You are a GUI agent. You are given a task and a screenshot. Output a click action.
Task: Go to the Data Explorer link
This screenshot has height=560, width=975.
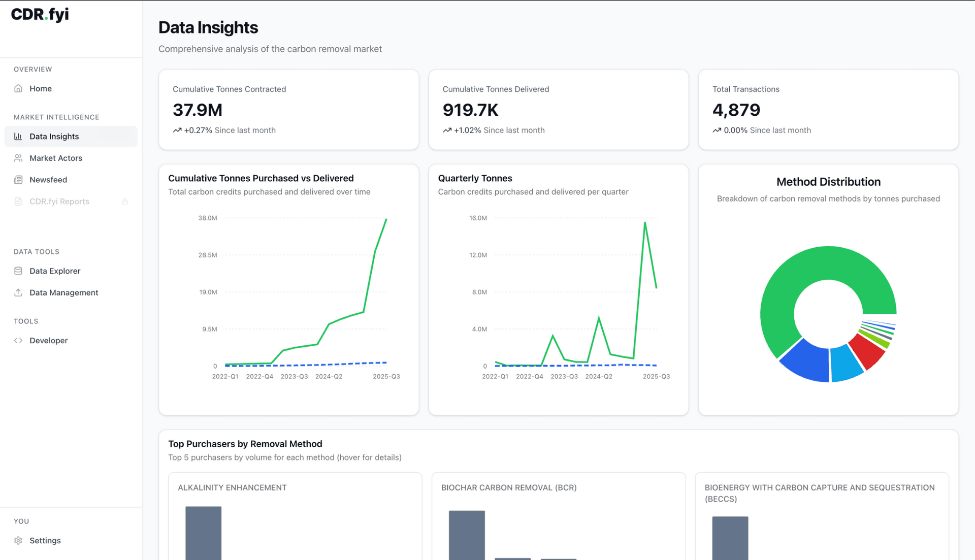click(55, 271)
